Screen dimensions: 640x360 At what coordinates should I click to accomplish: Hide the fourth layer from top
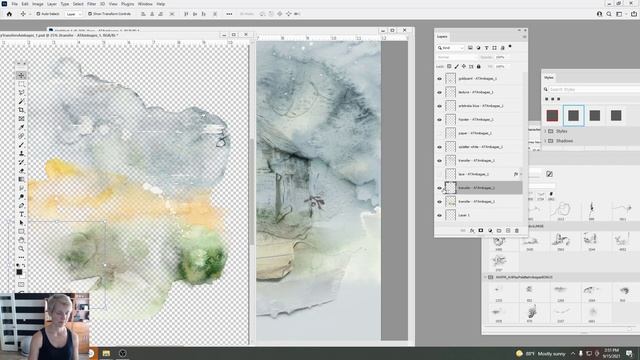coord(440,120)
